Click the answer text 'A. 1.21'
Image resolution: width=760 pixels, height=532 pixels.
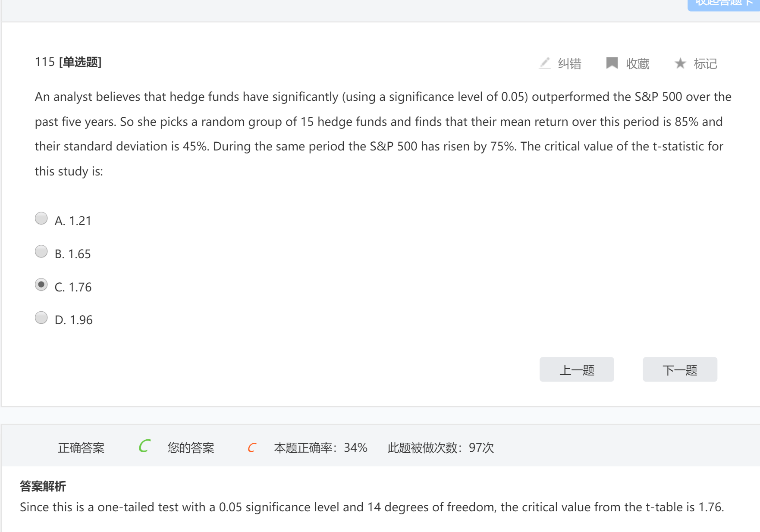tap(73, 221)
